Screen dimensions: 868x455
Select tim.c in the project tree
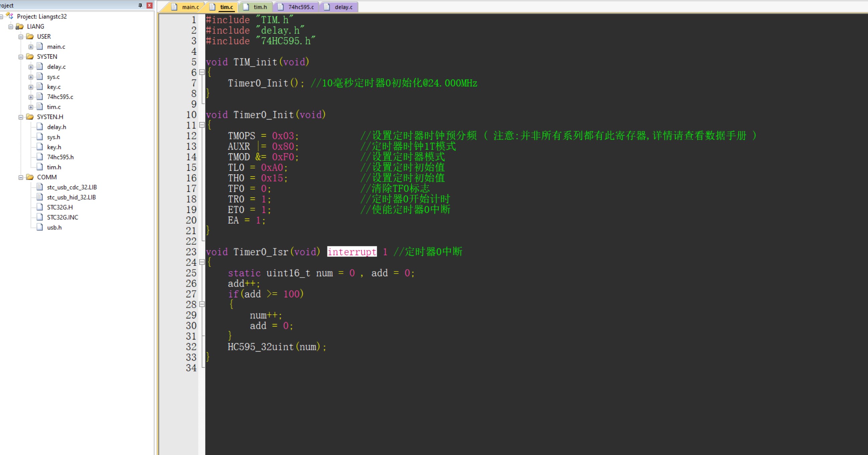(x=54, y=107)
